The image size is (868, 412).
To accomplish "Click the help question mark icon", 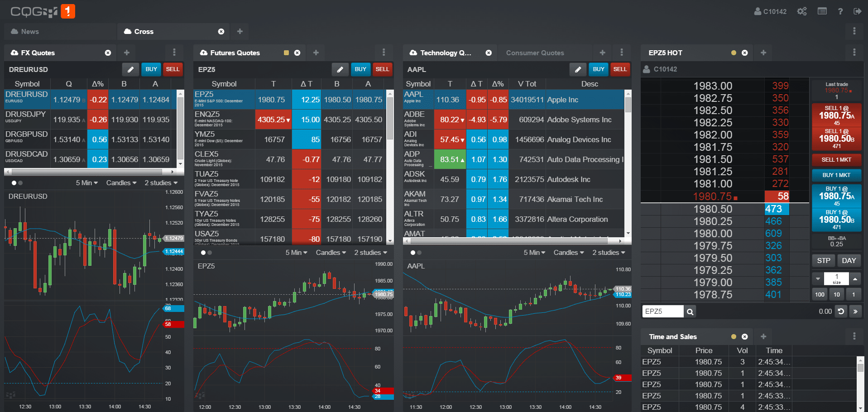I will click(x=840, y=11).
